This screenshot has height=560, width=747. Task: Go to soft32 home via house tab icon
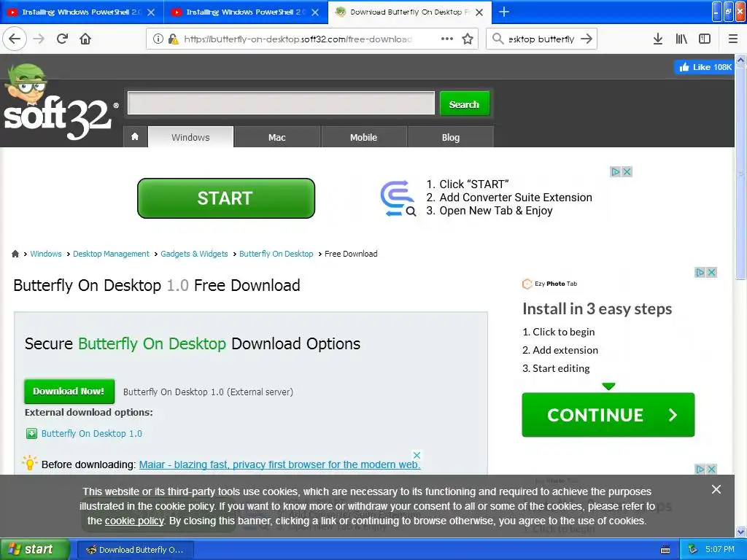click(135, 137)
